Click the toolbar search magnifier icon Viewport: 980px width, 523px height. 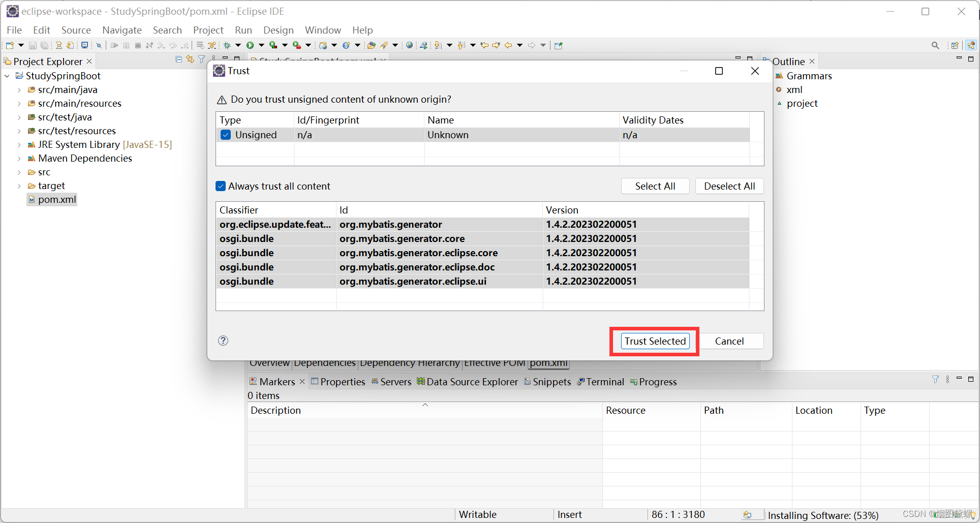935,45
